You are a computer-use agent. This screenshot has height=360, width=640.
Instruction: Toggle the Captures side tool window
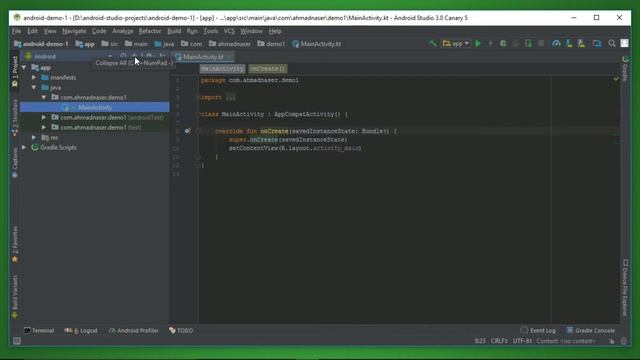15,162
